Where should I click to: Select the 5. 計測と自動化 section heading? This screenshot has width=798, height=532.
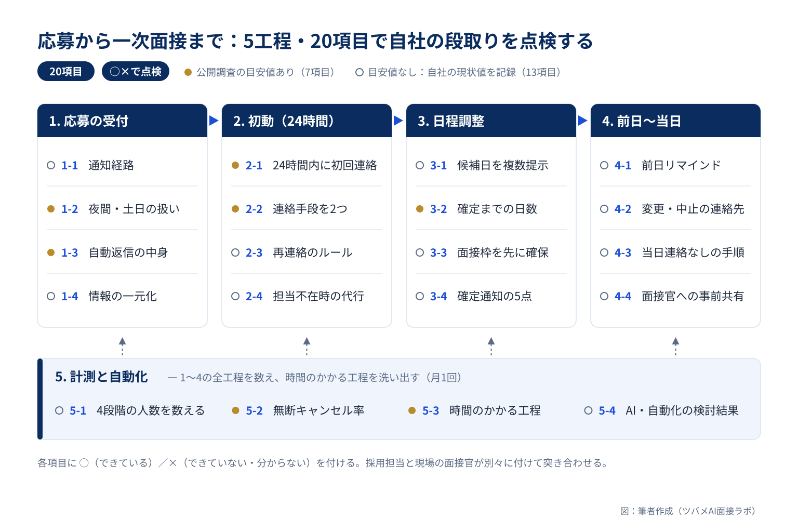click(x=101, y=377)
